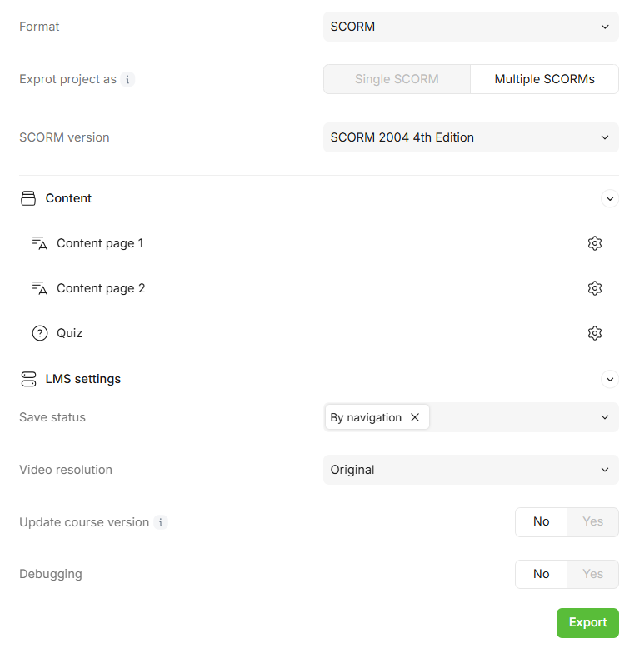Open settings gear for Content page 1
This screenshot has width=644, height=648.
[594, 243]
